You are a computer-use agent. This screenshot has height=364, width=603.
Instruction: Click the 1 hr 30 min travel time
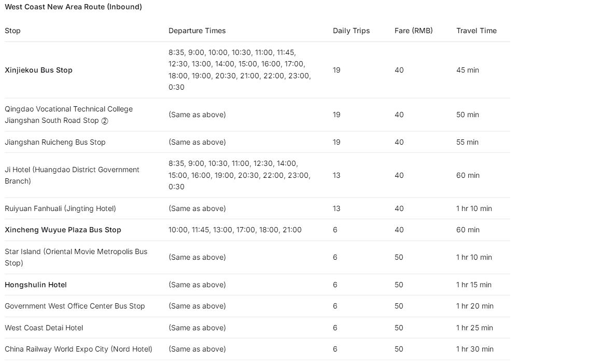click(x=474, y=349)
